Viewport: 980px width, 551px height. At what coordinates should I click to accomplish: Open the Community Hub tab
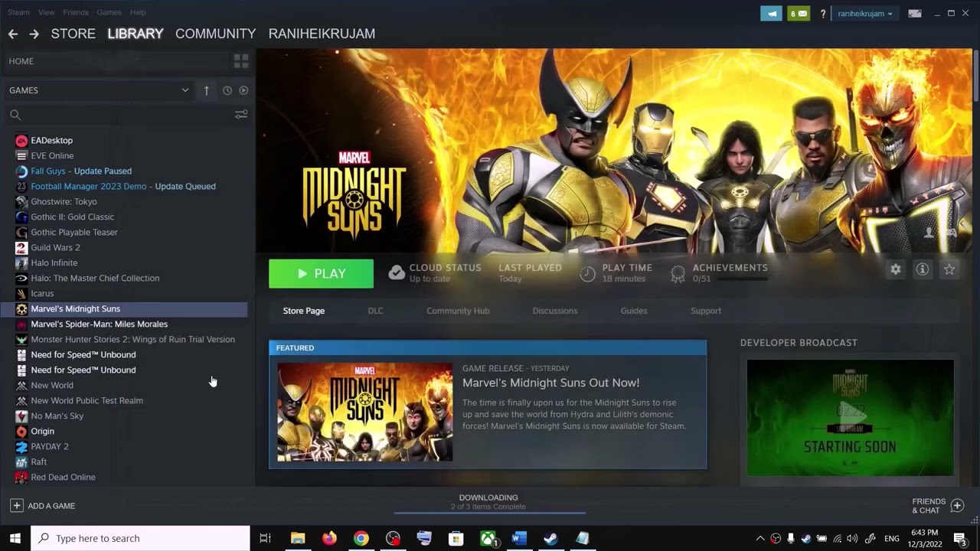point(458,311)
